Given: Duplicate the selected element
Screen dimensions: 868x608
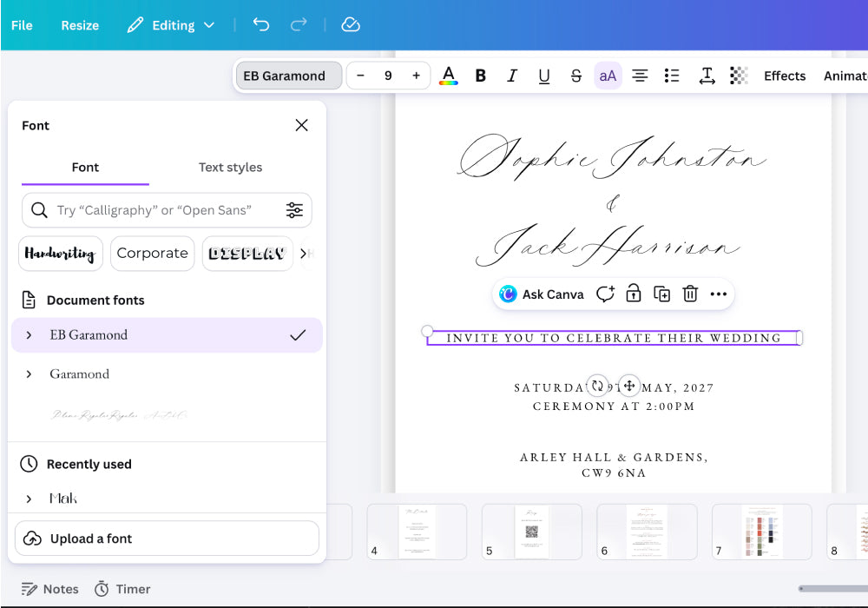Looking at the screenshot, I should [661, 294].
